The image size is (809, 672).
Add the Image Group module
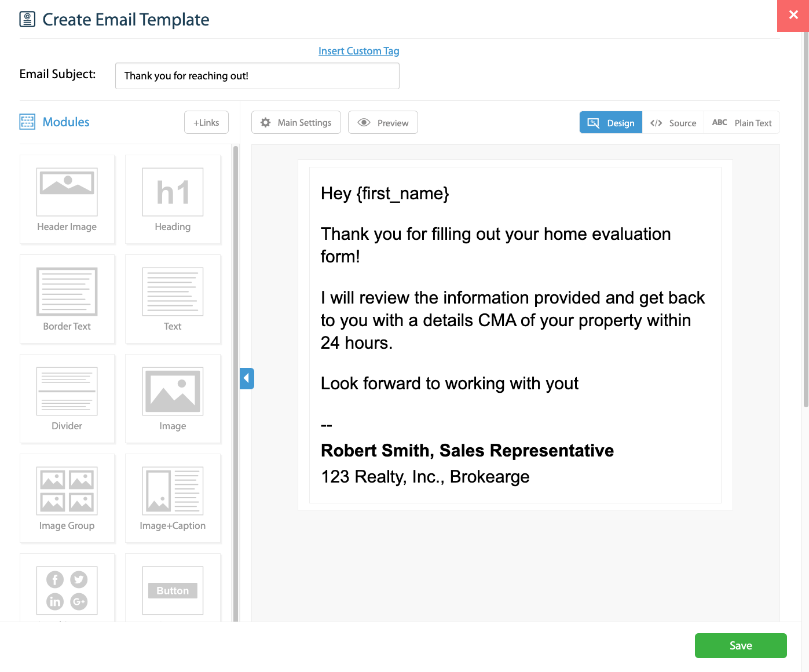pyautogui.click(x=67, y=498)
